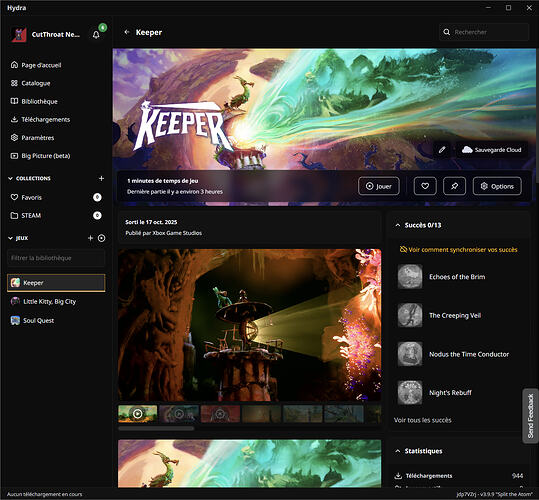Click the Téléchargements download icon in stats
Screen dimensions: 539x500
click(x=398, y=476)
